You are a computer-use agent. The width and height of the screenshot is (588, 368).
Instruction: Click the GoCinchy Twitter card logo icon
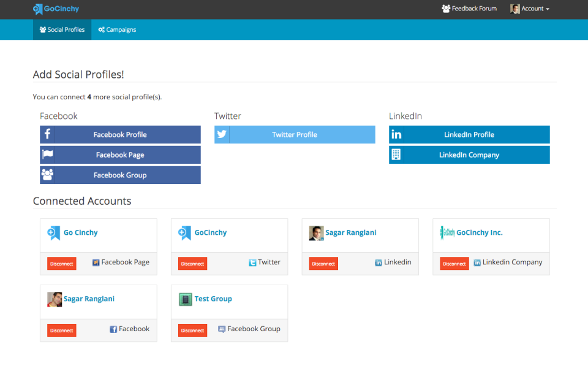[184, 233]
